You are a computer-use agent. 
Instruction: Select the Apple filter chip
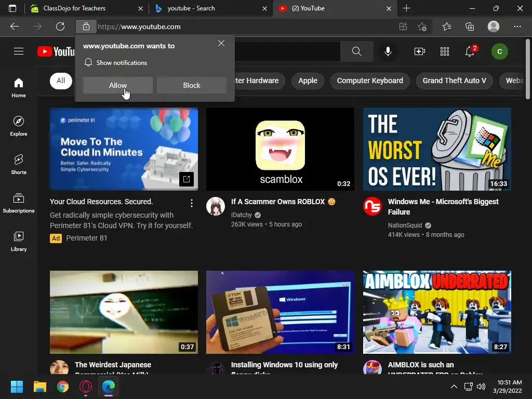(x=308, y=81)
